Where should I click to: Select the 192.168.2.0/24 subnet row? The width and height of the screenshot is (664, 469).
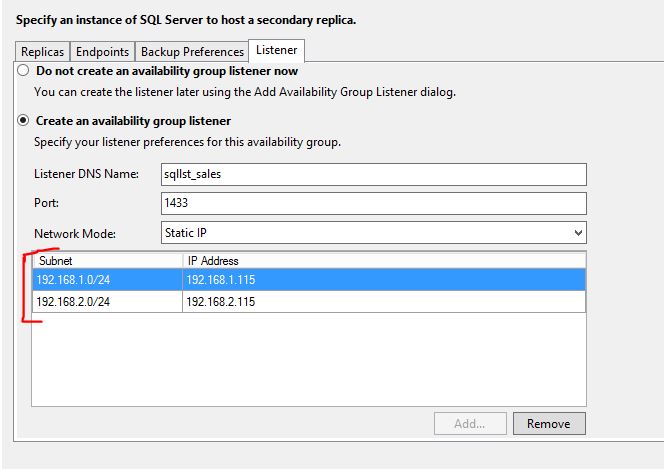[107, 301]
